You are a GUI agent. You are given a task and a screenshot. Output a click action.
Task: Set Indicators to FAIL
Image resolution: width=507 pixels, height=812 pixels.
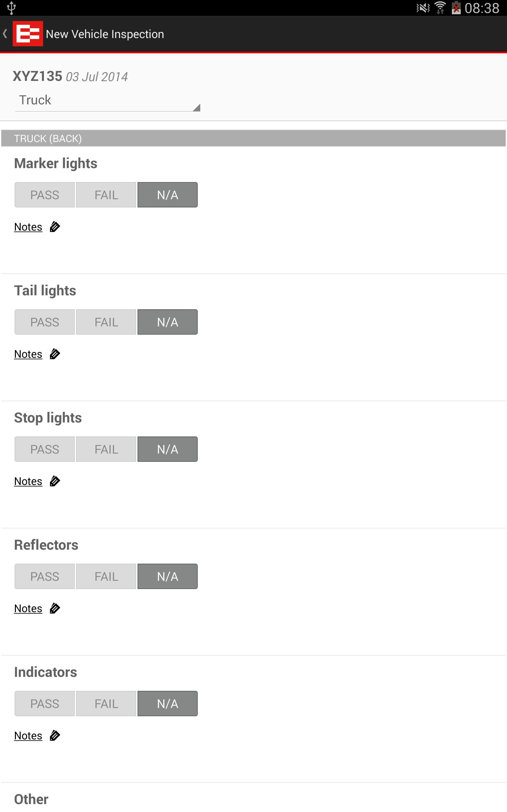click(106, 704)
